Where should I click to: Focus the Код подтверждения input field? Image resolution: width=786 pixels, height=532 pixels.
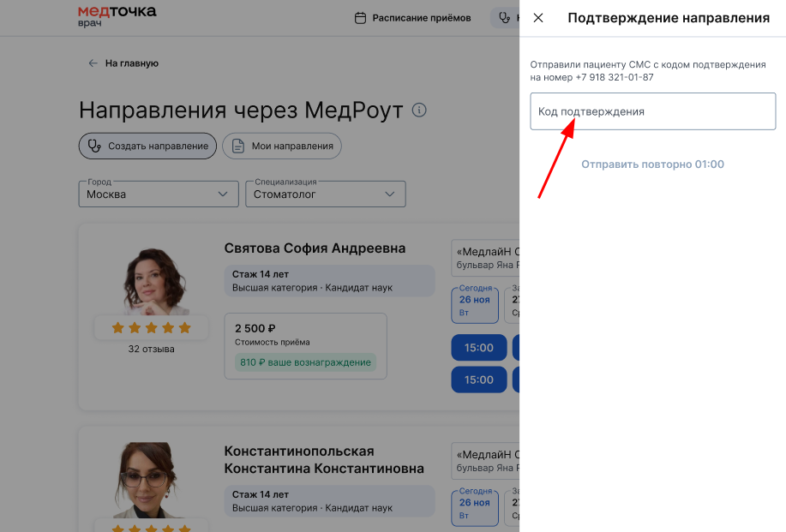coord(652,111)
